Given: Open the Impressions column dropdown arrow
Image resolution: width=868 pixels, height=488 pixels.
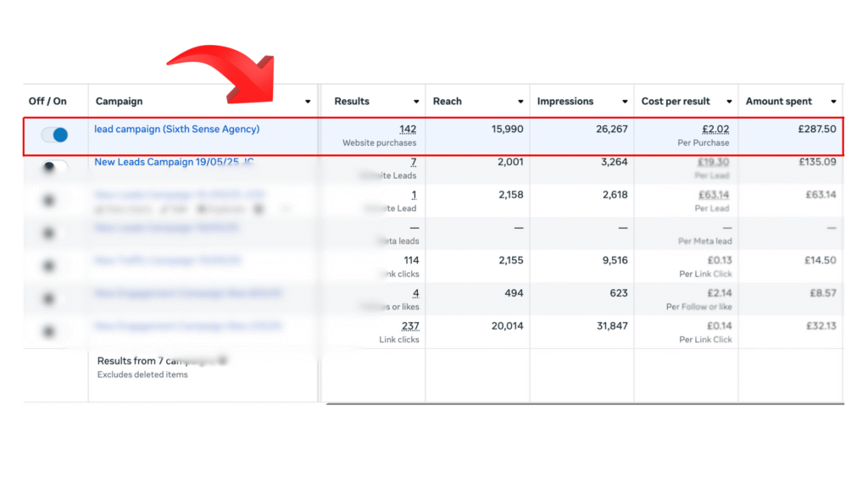Looking at the screenshot, I should point(625,102).
